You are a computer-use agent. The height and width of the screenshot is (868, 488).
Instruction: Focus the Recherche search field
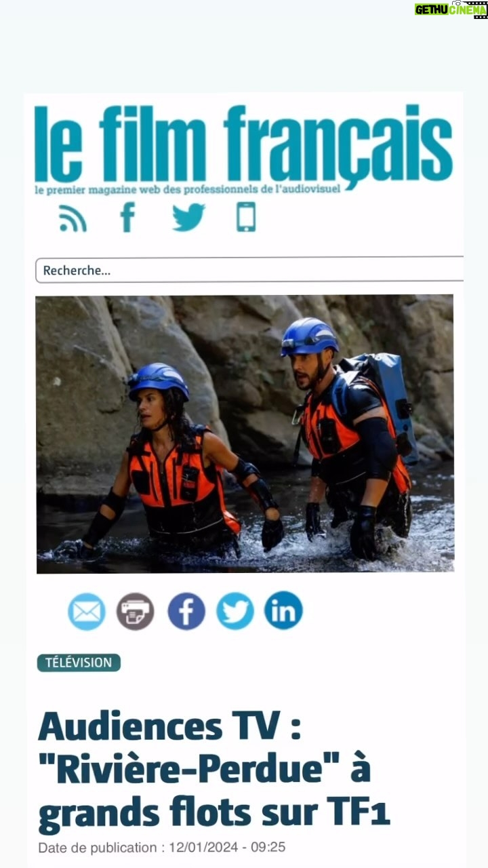click(249, 270)
